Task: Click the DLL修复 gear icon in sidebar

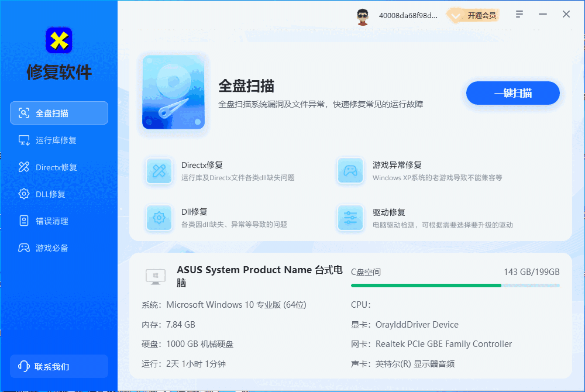Action: (x=22, y=194)
